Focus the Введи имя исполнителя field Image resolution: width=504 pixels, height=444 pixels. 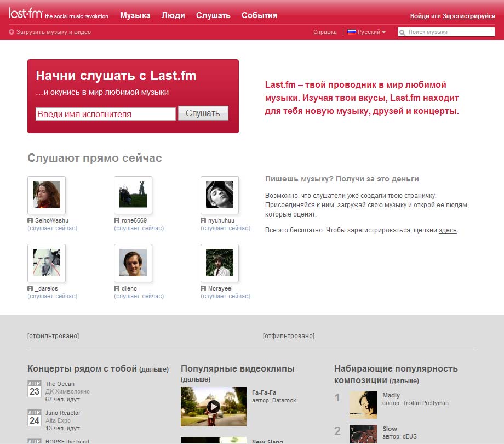point(105,114)
